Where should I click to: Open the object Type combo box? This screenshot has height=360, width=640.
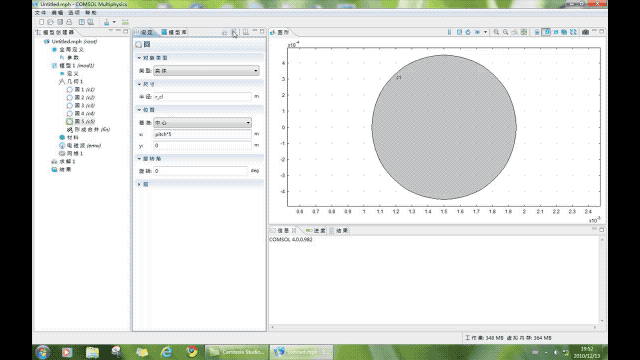[x=206, y=71]
